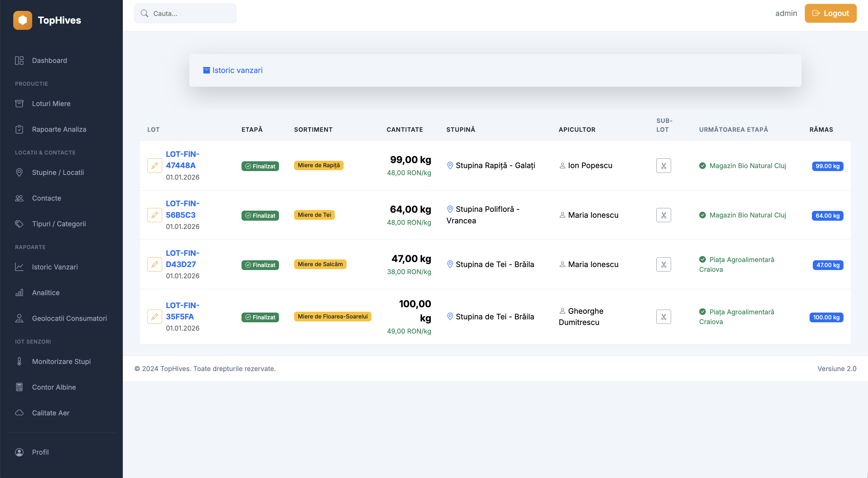The width and height of the screenshot is (868, 478).
Task: Click the Calitate Aer cloud icon
Action: click(x=19, y=413)
